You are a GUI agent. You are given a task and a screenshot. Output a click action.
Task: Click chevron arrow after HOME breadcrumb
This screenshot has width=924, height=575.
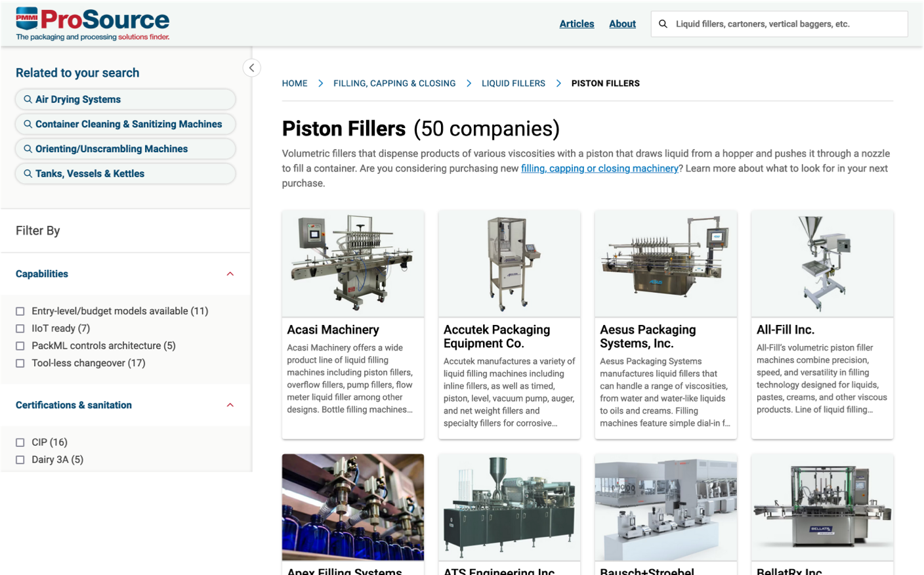coord(320,83)
